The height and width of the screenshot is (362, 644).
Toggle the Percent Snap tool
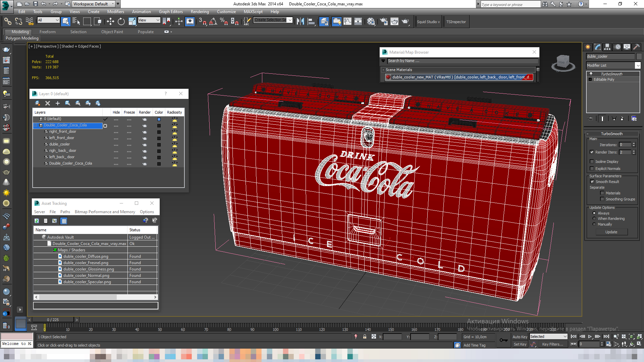pos(224,21)
